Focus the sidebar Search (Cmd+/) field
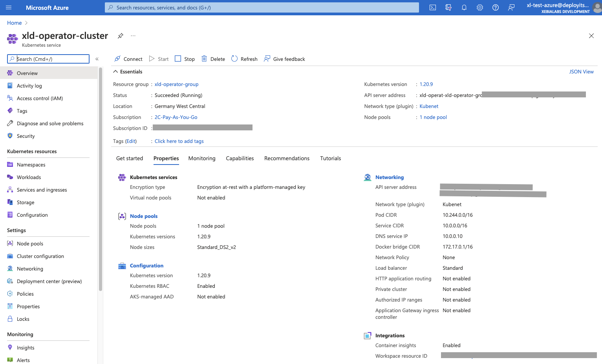This screenshot has width=602, height=364. click(x=48, y=59)
